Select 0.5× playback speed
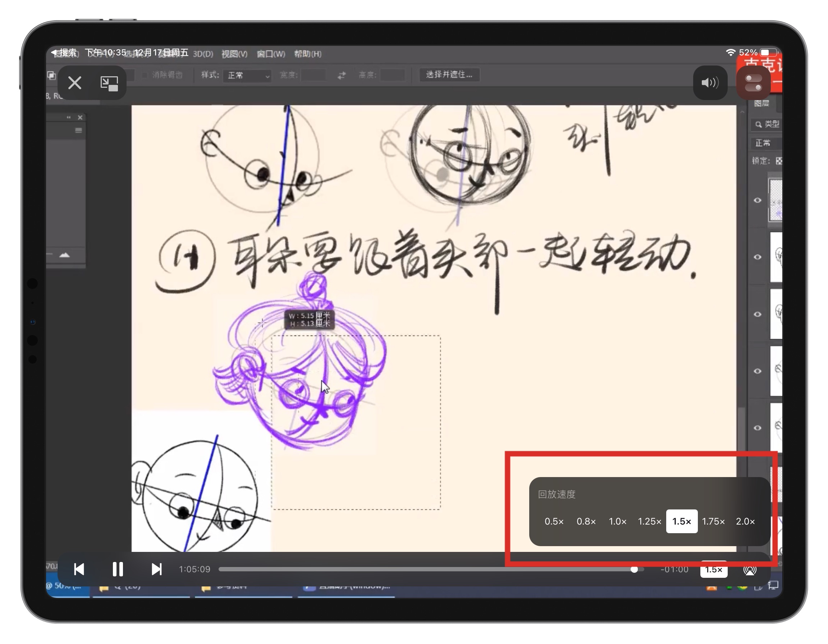828x644 pixels. coord(554,521)
